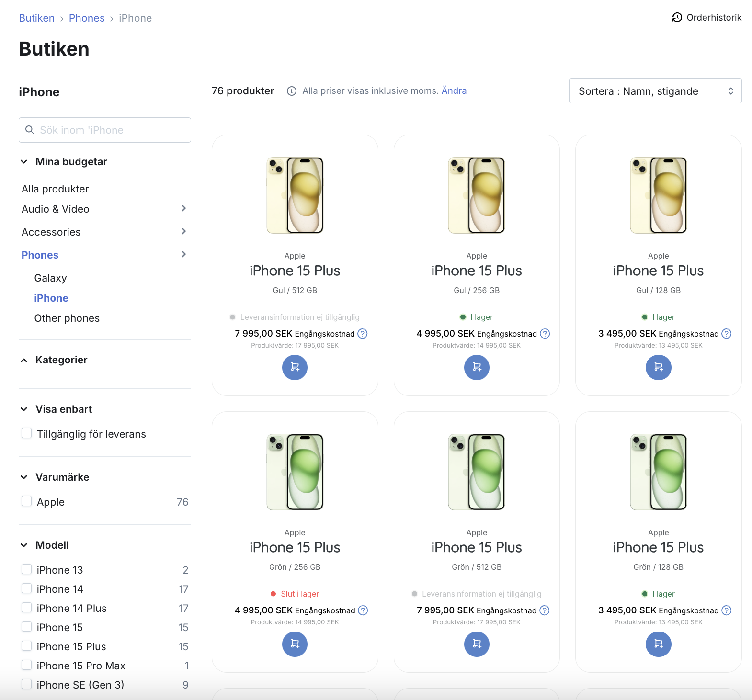752x700 pixels.
Task: Click Grön 512 GB phone image
Action: (x=477, y=472)
